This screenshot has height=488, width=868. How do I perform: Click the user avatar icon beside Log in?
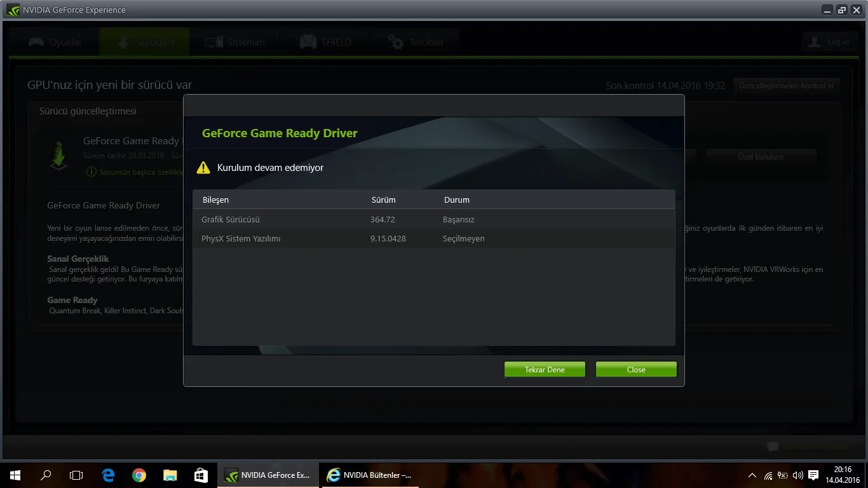(814, 42)
